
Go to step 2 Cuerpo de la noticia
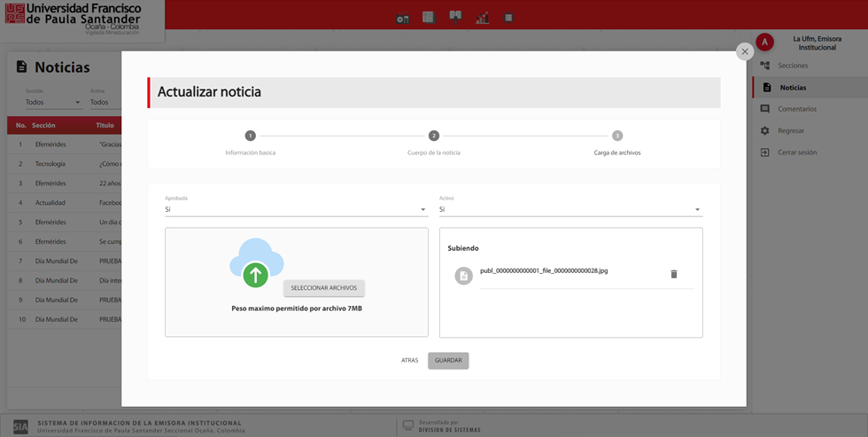click(434, 136)
